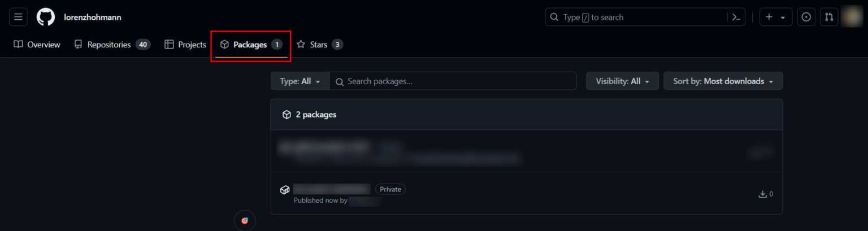Switch to the Repositories tab

[112, 45]
